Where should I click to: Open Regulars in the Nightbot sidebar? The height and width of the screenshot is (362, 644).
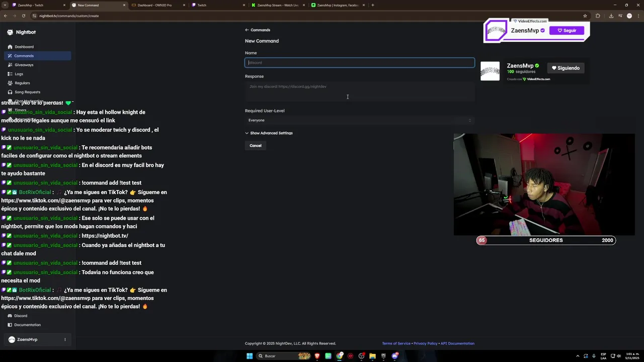(37, 83)
